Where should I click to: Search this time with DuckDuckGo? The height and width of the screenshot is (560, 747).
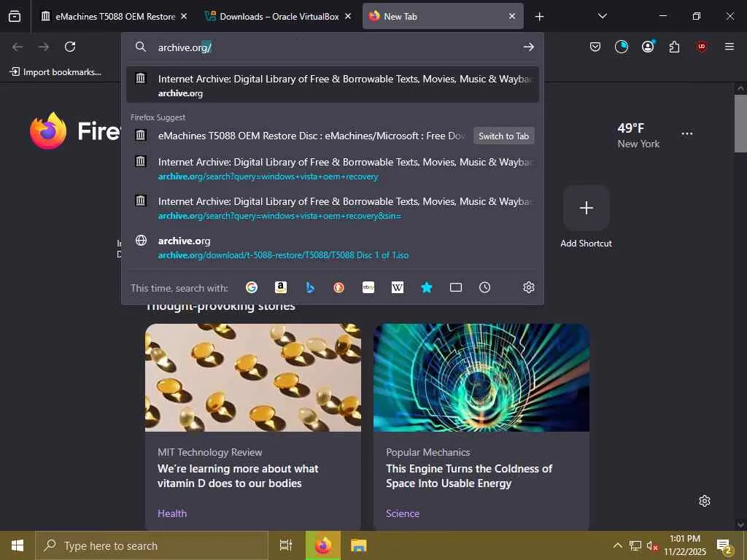pyautogui.click(x=338, y=287)
